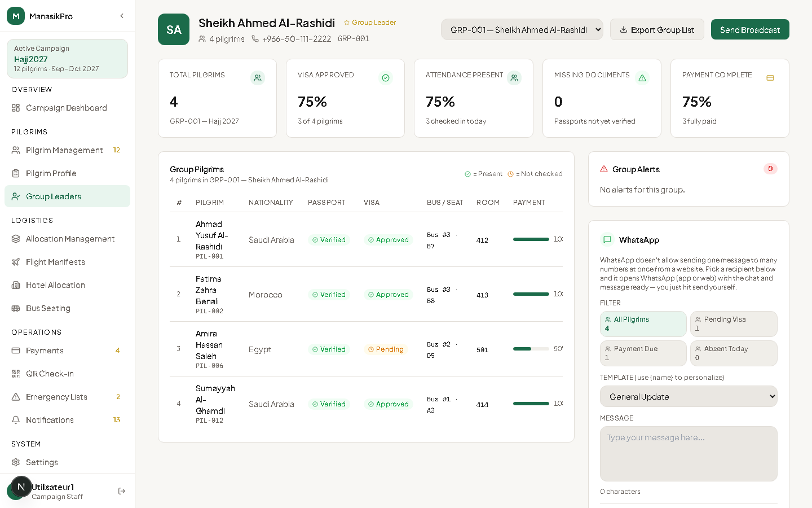Click the Passport column header
The width and height of the screenshot is (812, 508).
coord(326,203)
